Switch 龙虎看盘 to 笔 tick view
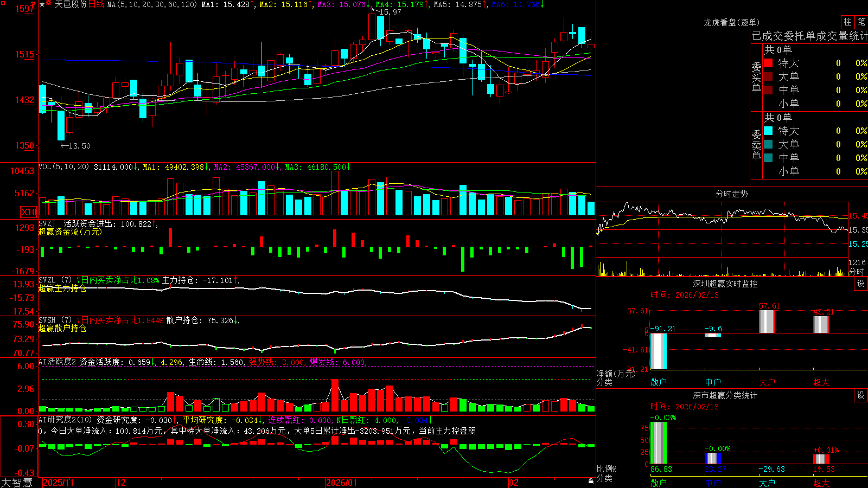The width and height of the screenshot is (868, 488). coord(861,22)
